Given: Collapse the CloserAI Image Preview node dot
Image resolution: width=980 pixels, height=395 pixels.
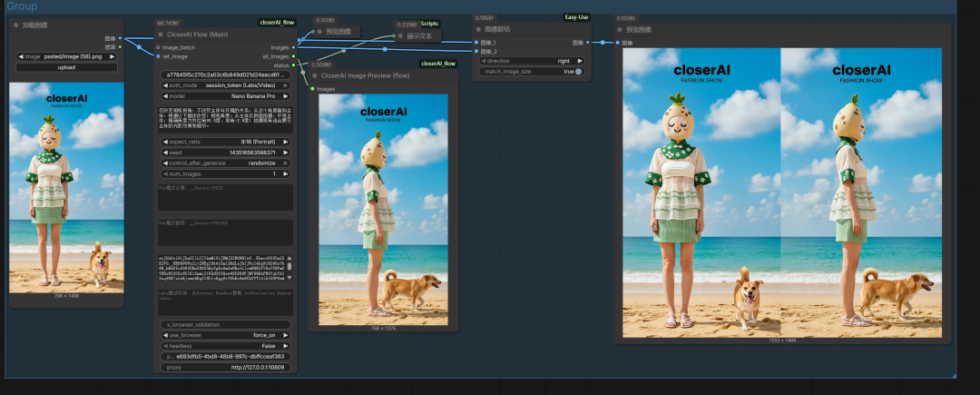Looking at the screenshot, I should (314, 76).
